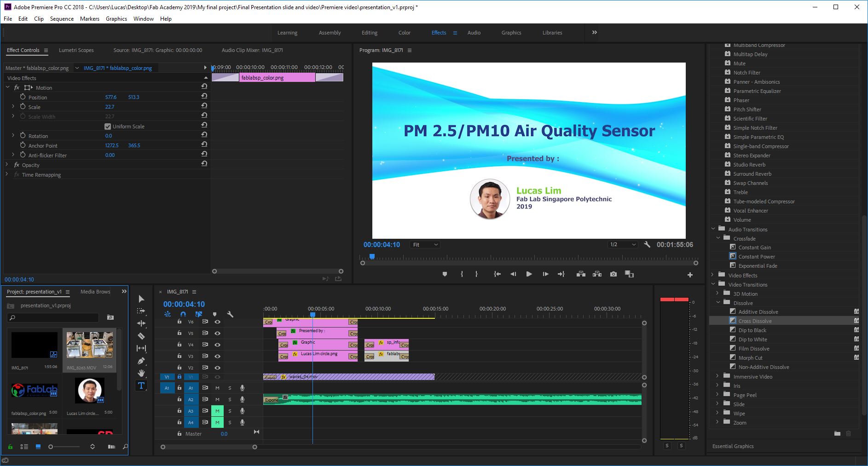
Task: Open the Lumetri Scopes tab
Action: click(76, 50)
